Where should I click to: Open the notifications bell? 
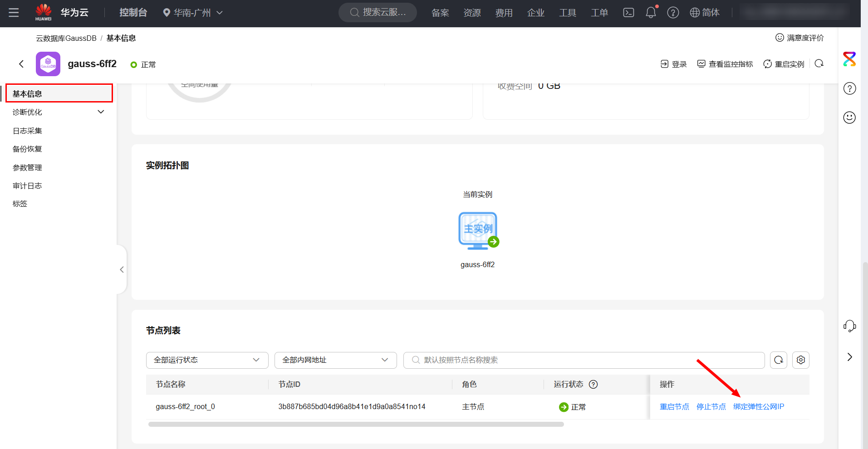point(651,12)
